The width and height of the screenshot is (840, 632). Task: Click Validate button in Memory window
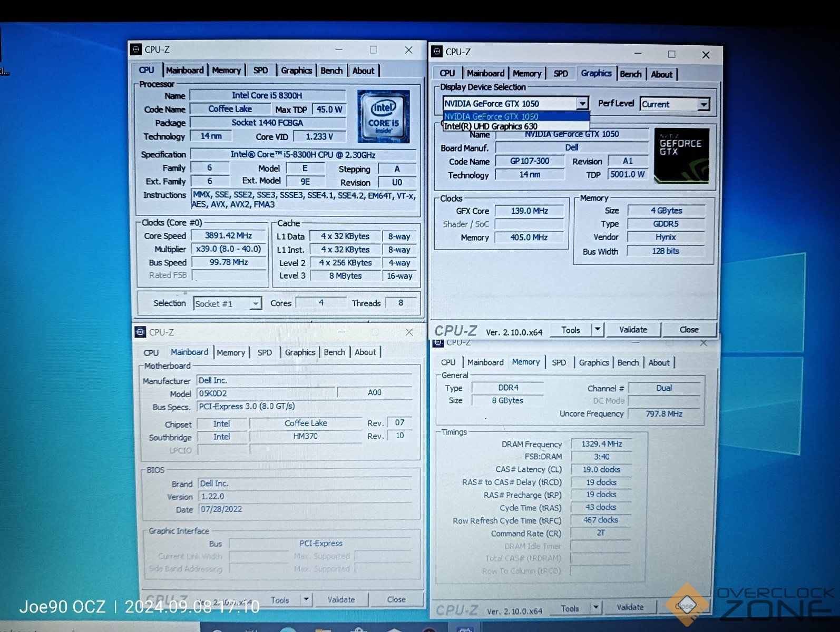click(x=630, y=607)
